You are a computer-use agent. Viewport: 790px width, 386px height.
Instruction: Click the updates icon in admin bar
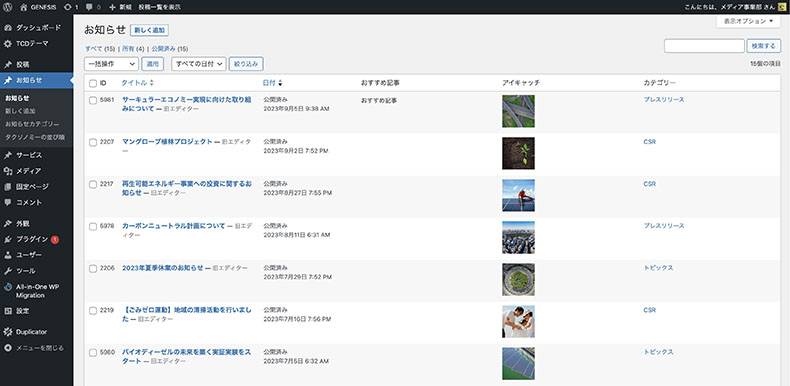tap(68, 7)
